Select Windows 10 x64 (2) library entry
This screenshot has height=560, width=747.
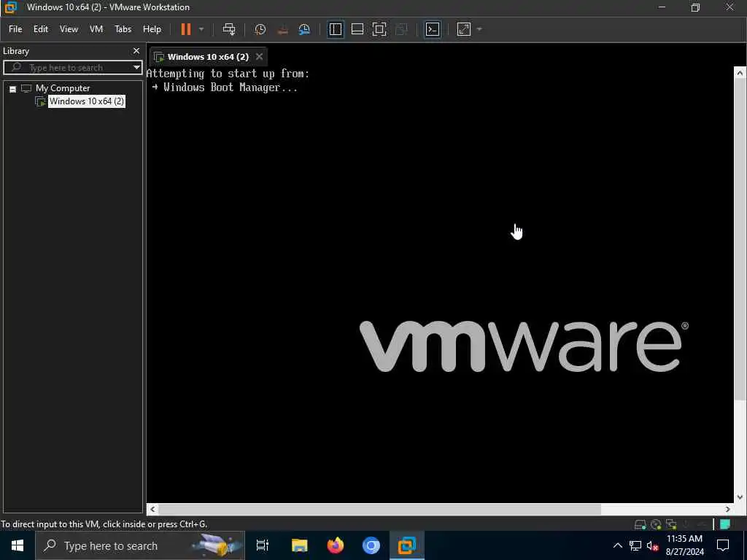point(87,101)
